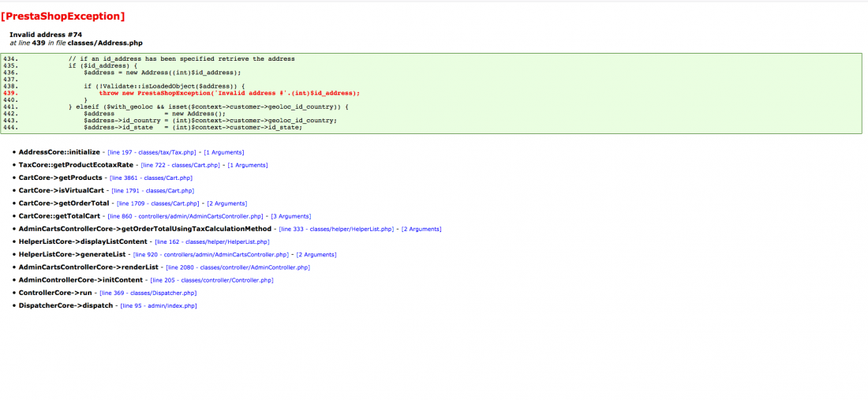This screenshot has height=400, width=868.
Task: Open the line 860 AdminCartsController.php link
Action: coord(185,216)
